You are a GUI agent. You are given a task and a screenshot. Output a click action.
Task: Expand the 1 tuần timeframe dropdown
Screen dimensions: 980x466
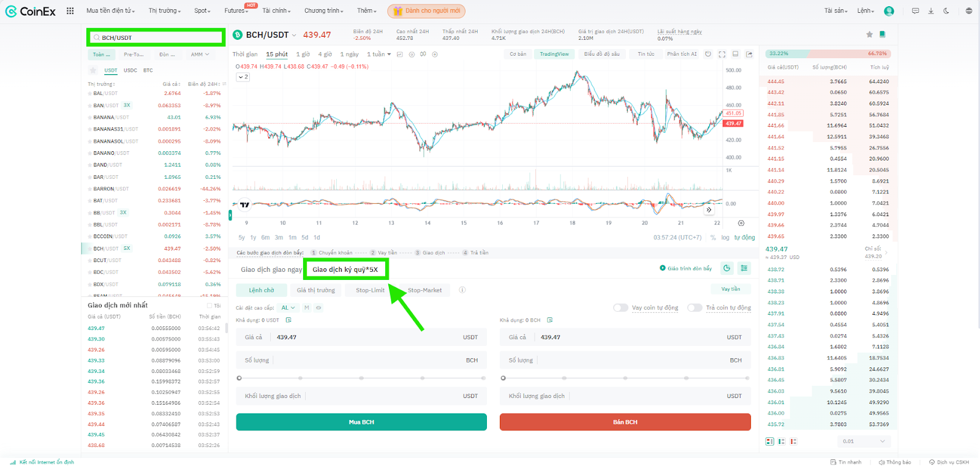379,54
